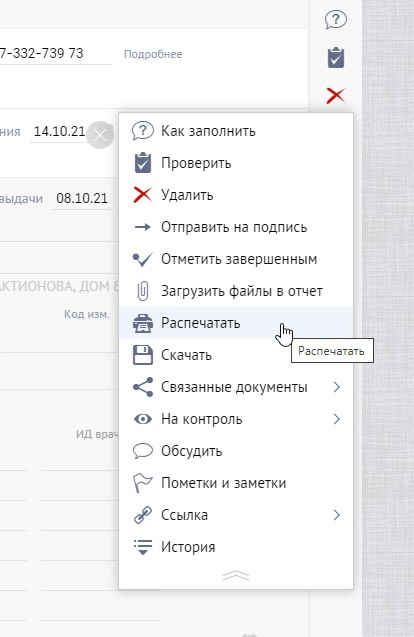Click the help speech bubble icon in sidebar

(336, 20)
